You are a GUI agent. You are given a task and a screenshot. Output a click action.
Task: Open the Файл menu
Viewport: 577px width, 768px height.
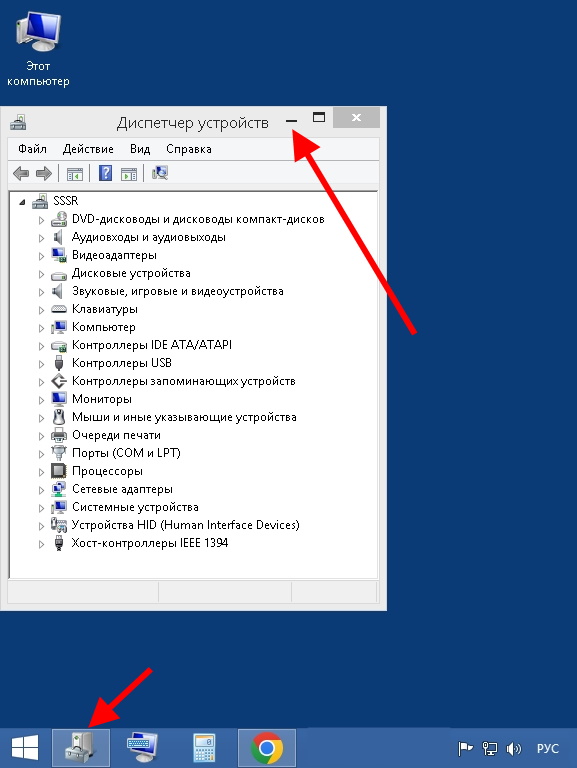click(32, 149)
